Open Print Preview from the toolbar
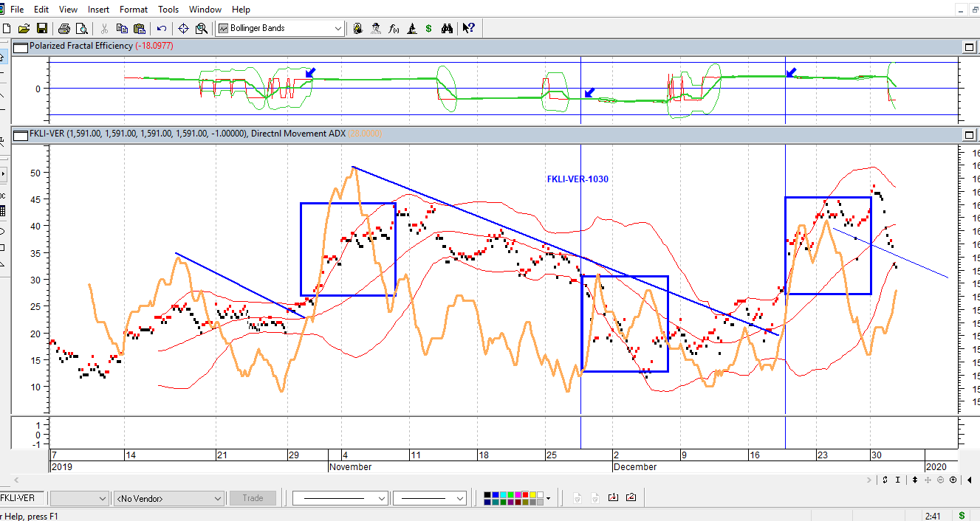This screenshot has height=521, width=980. (81, 28)
